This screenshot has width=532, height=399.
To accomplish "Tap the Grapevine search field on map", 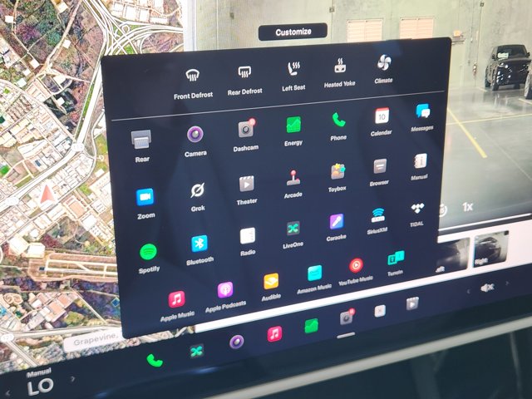I will (91, 341).
